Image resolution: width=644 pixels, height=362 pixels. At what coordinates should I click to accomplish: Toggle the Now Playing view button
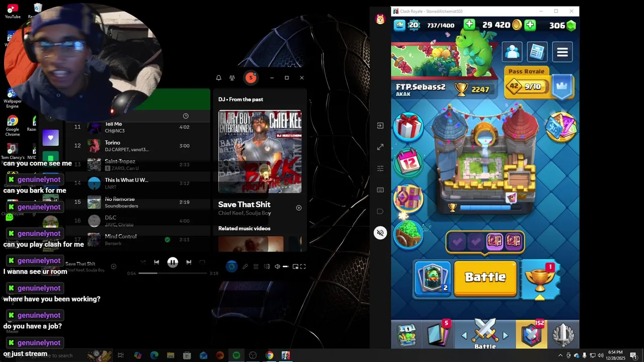(231, 266)
